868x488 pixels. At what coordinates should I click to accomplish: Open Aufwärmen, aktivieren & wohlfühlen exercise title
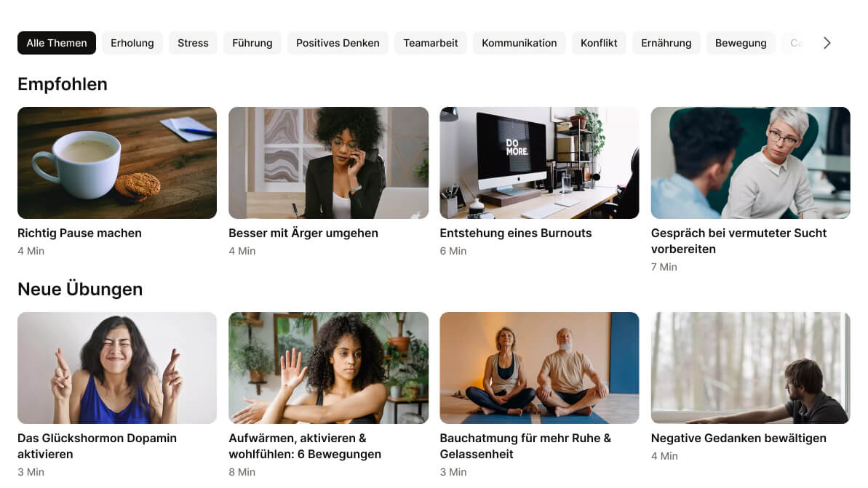coord(305,446)
